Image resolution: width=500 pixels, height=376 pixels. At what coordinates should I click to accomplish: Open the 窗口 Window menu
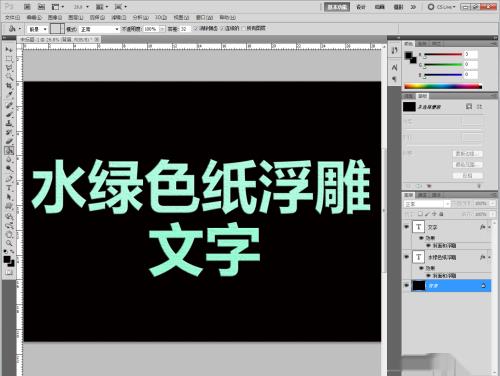[204, 17]
